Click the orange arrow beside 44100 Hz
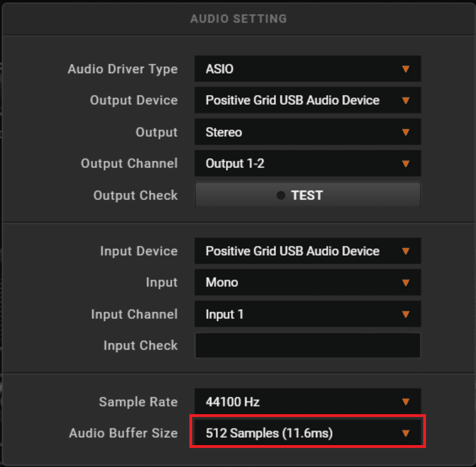This screenshot has height=467, width=476. click(x=406, y=402)
